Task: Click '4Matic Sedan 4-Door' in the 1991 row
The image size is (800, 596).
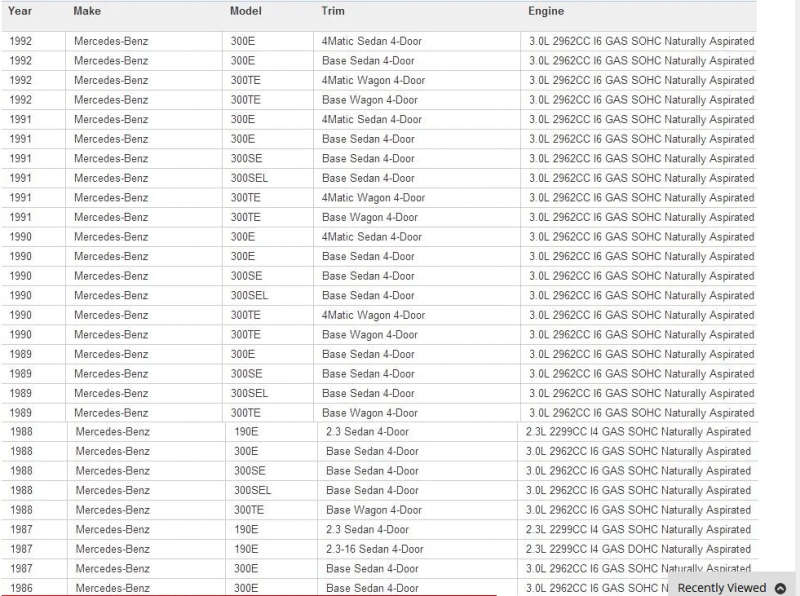Action: click(372, 119)
